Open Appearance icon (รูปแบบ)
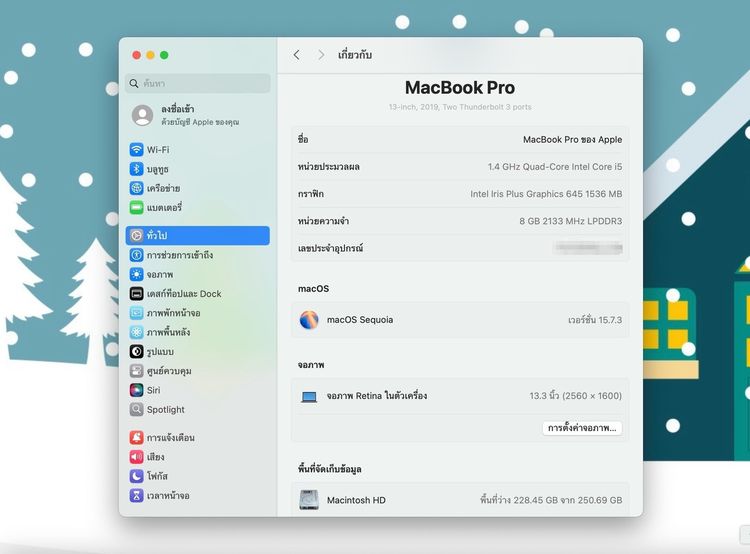 point(136,352)
